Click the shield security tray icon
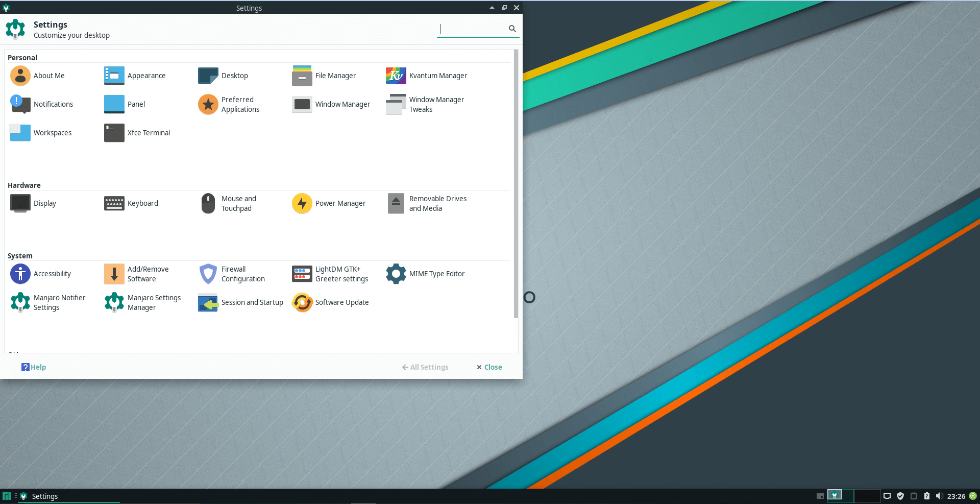The width and height of the screenshot is (980, 504). coord(900,496)
